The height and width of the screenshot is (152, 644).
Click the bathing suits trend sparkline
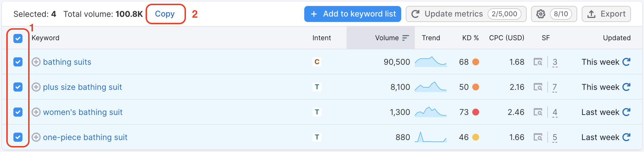point(431,62)
